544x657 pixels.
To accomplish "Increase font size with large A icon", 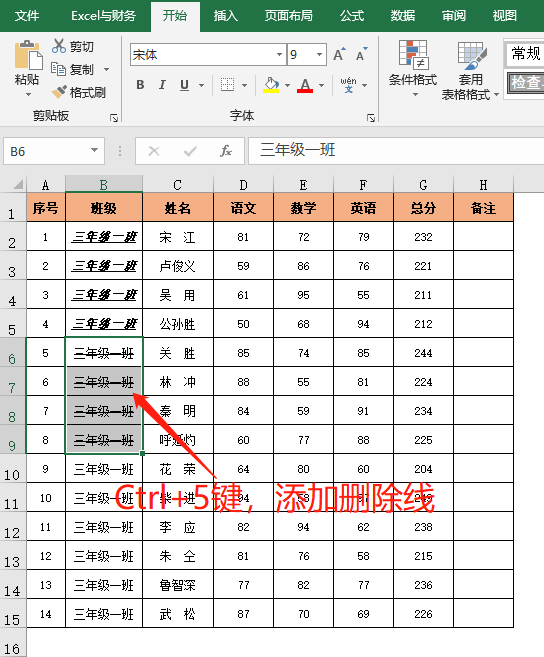I will coord(339,54).
